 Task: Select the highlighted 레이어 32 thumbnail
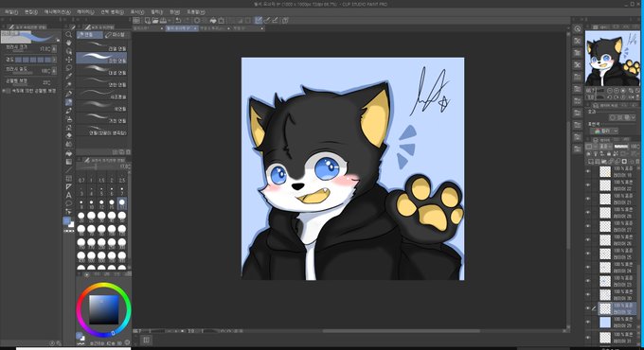[605, 308]
